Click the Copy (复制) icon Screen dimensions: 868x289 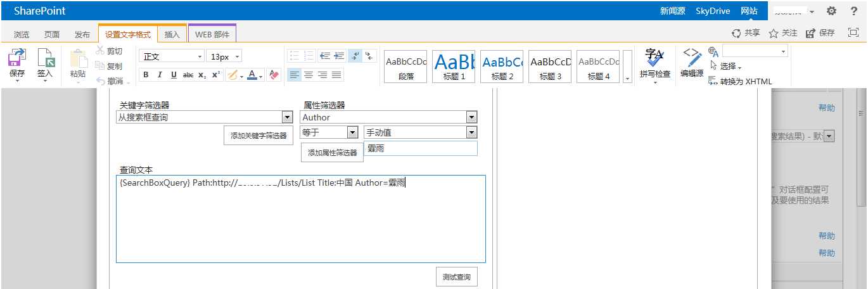(100, 66)
